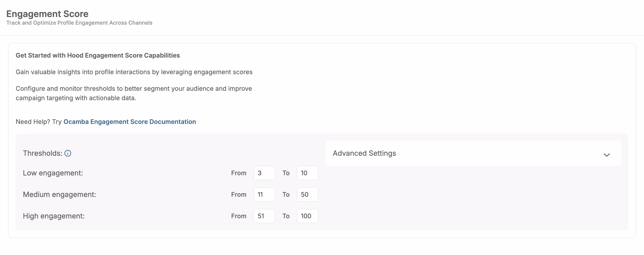
Task: Open the Ocamba Engagement Score Documentation link
Action: coord(130,122)
